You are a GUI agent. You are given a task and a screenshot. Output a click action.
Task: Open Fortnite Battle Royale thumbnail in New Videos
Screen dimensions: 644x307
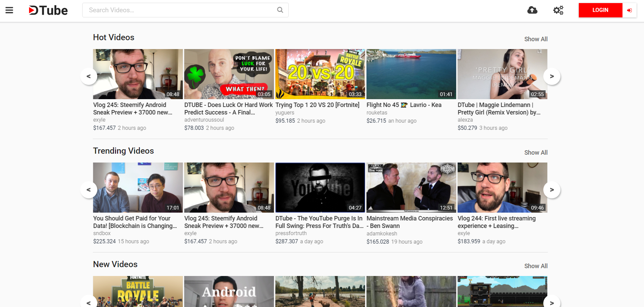click(138, 291)
